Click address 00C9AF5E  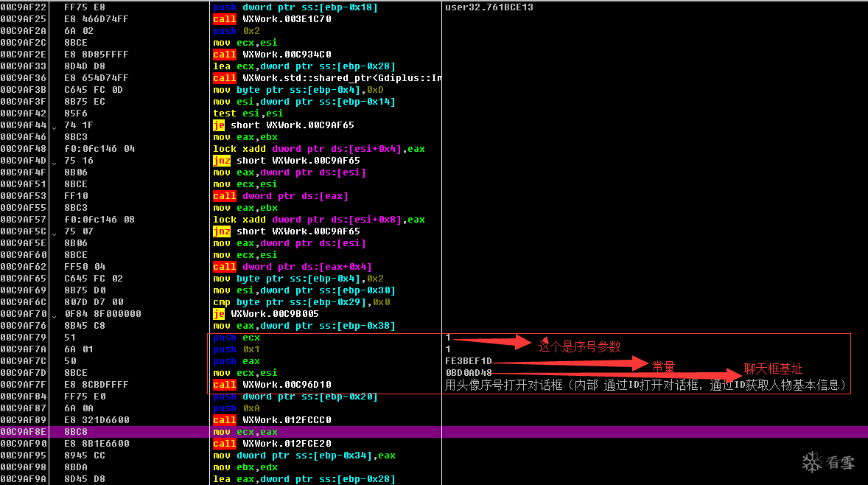pyautogui.click(x=24, y=243)
